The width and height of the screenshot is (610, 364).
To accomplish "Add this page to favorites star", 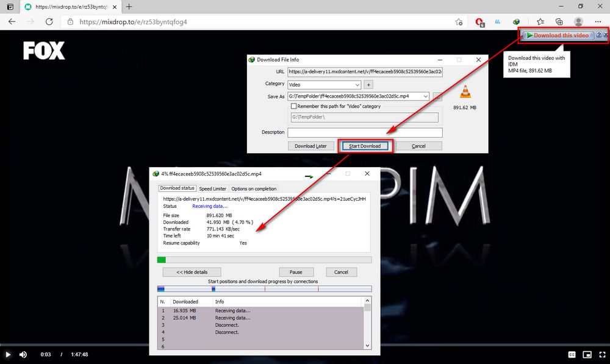I will [459, 22].
